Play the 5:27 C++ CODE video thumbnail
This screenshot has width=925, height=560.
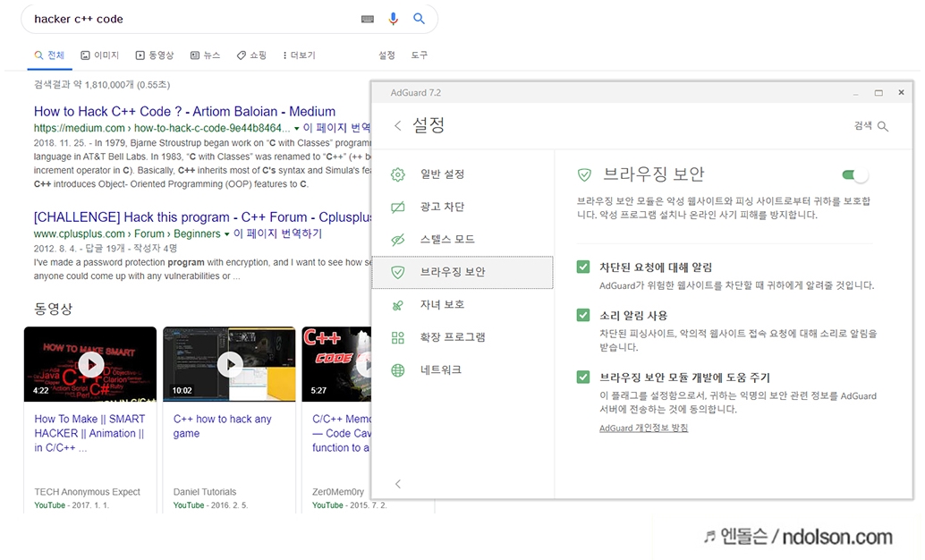(337, 364)
